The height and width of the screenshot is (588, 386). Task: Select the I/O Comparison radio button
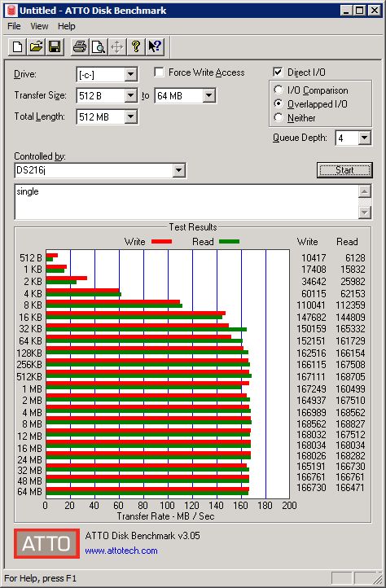tap(279, 90)
